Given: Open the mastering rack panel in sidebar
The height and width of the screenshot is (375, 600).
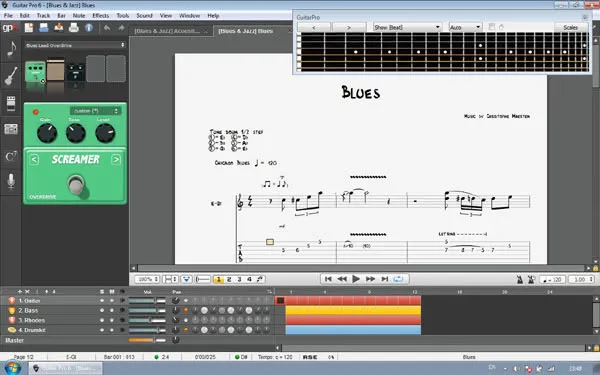Looking at the screenshot, I should coord(11,129).
